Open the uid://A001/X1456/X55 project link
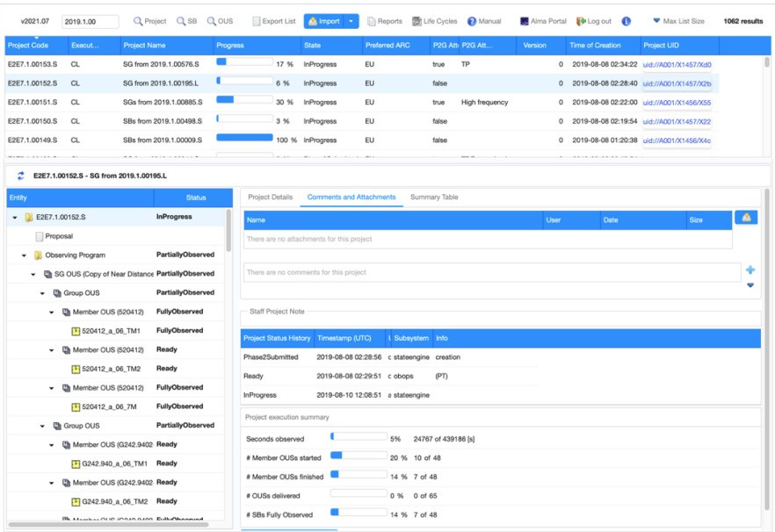The height and width of the screenshot is (532, 775). (x=677, y=103)
